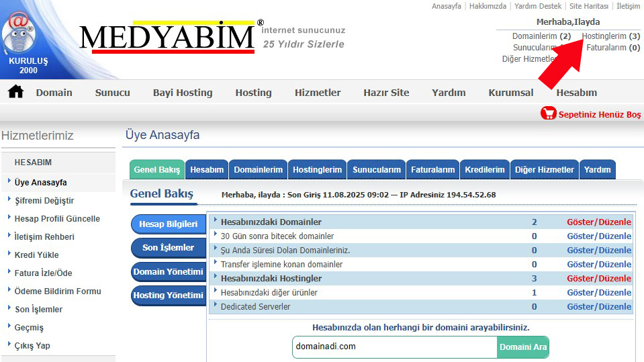Image resolution: width=644 pixels, height=362 pixels.
Task: Switch to Faturalarım tab
Action: coord(433,170)
